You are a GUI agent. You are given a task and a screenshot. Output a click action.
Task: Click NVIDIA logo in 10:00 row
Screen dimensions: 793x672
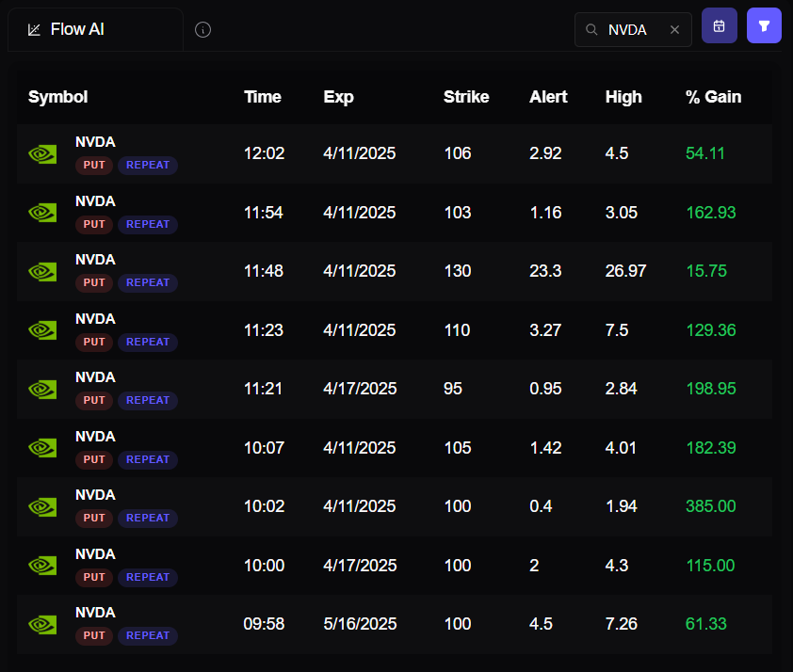[42, 566]
